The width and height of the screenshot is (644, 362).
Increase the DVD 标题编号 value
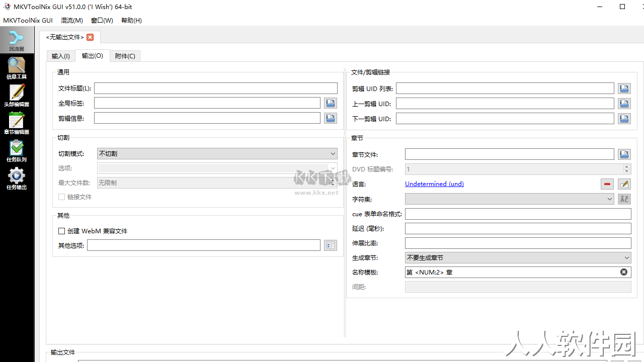point(627,166)
